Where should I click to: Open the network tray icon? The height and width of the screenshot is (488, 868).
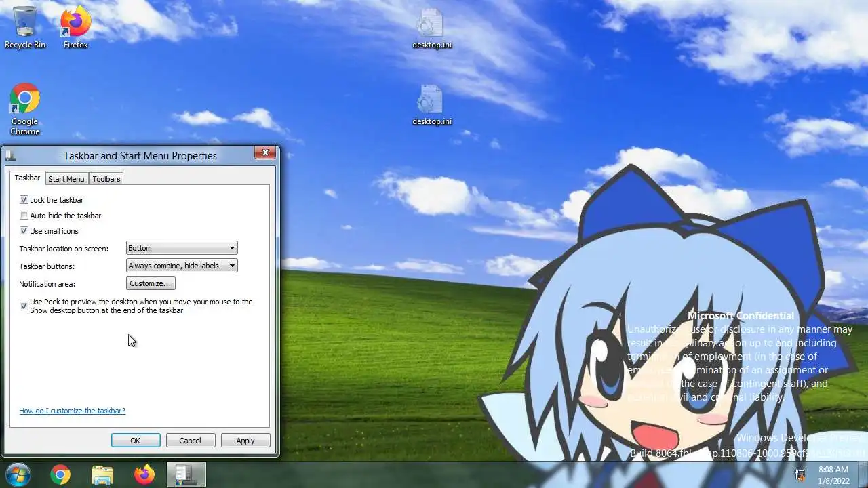coord(800,475)
